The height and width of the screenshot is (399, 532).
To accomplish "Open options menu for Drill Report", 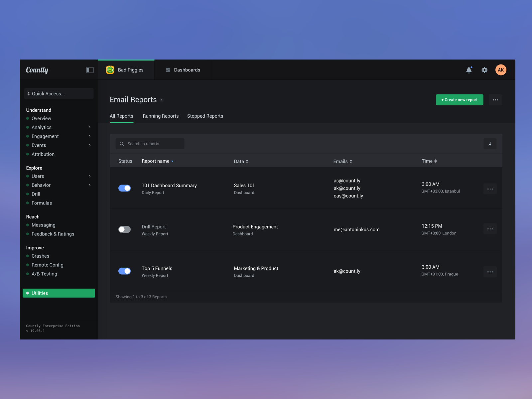I will 490,229.
